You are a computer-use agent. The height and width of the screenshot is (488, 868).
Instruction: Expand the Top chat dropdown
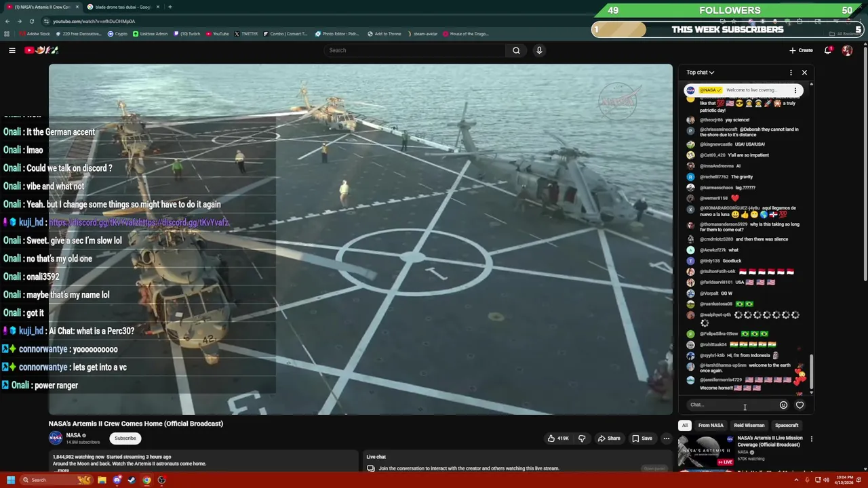point(700,73)
